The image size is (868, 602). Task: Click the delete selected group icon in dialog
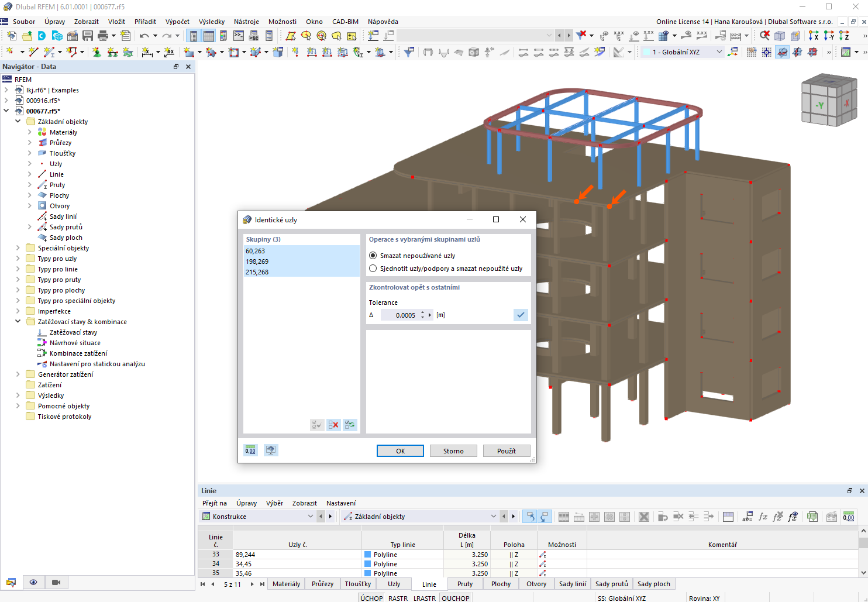pos(333,425)
